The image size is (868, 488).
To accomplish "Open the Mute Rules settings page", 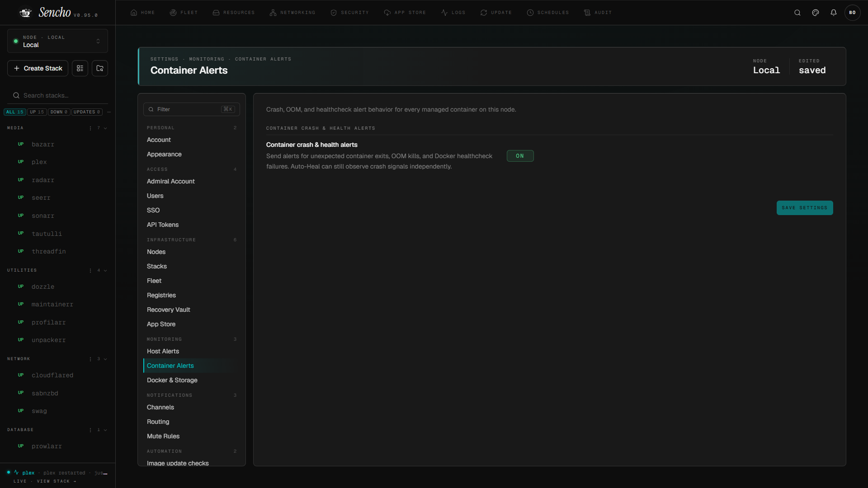I will click(192, 436).
